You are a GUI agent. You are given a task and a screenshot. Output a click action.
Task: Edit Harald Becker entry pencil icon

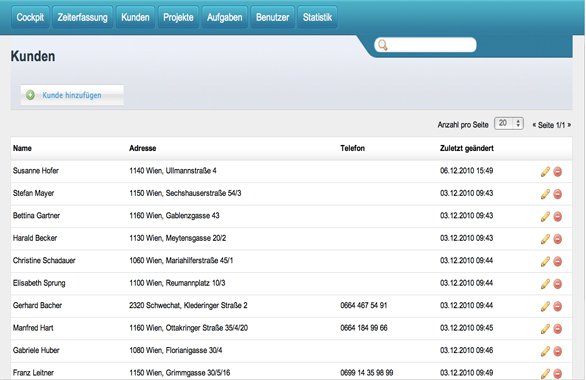tap(545, 239)
